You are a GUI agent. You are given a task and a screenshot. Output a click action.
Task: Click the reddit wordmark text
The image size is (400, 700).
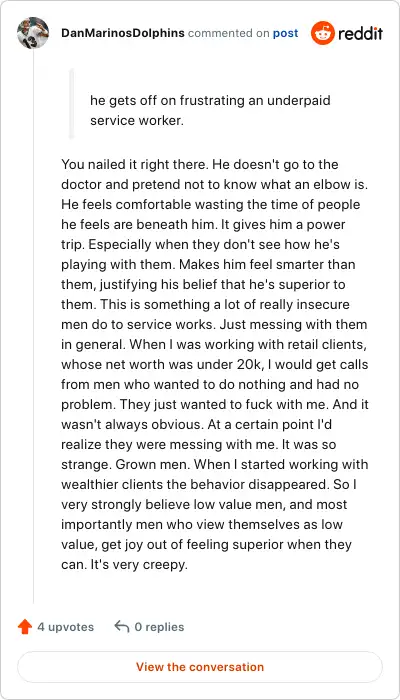pos(360,33)
